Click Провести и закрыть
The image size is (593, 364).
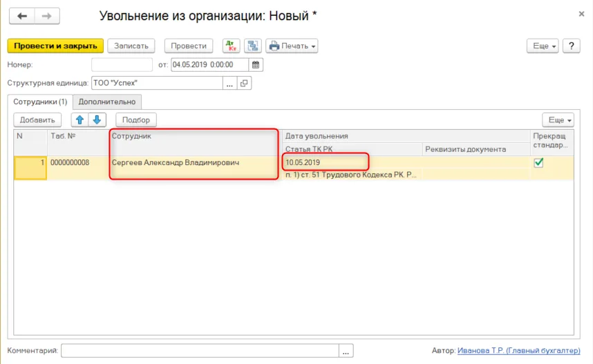[55, 46]
